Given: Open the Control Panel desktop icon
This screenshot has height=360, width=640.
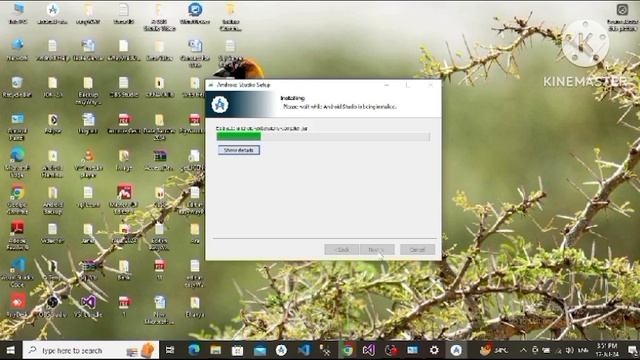Looking at the screenshot, I should [x=18, y=127].
